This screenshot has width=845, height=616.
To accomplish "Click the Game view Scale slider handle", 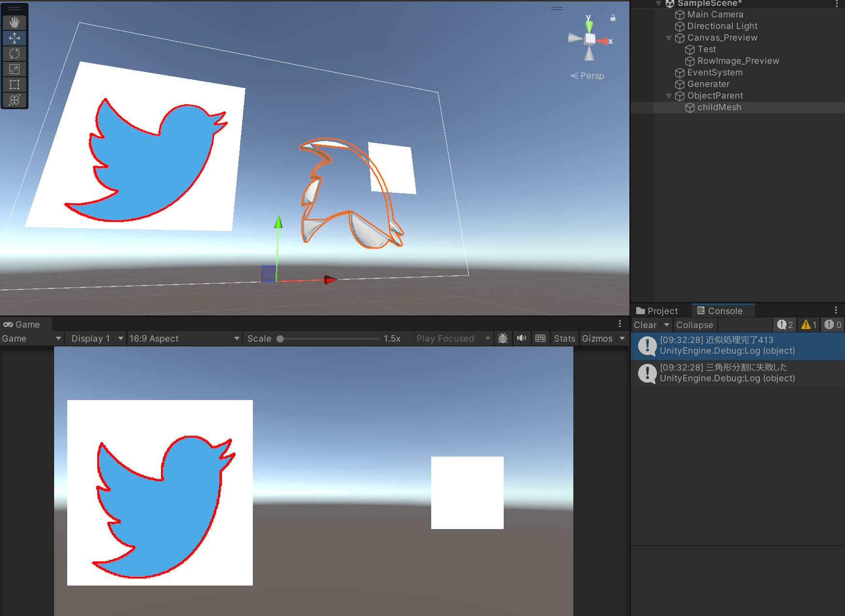I will pyautogui.click(x=280, y=339).
